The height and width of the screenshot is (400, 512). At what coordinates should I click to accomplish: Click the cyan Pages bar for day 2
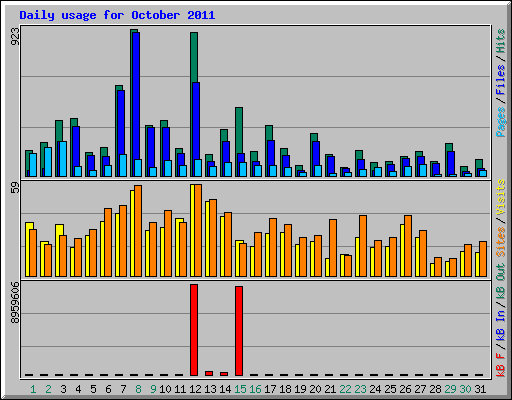pos(48,162)
